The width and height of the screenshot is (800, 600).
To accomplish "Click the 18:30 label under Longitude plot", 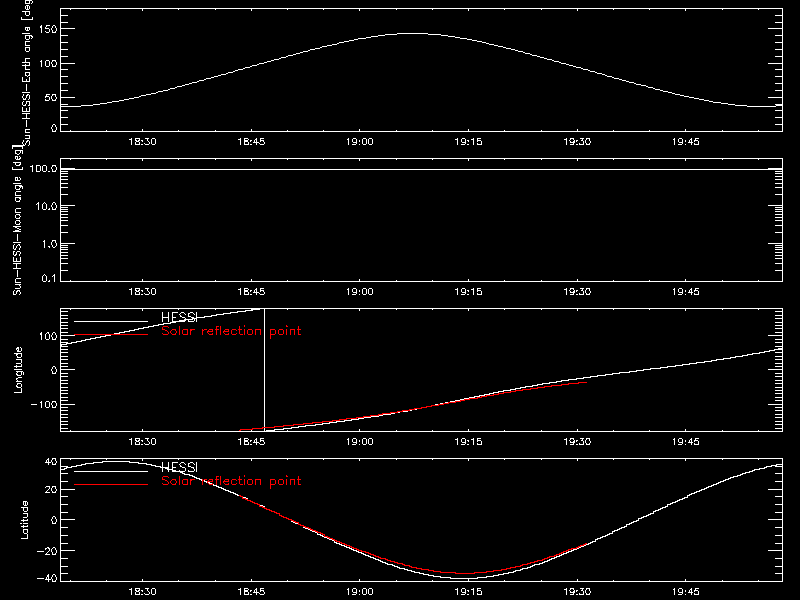I will pos(142,442).
